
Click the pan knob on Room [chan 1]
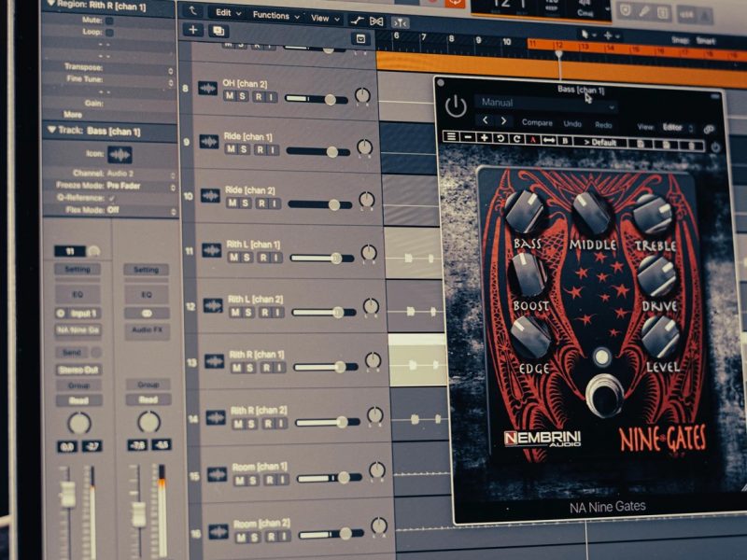pos(377,470)
